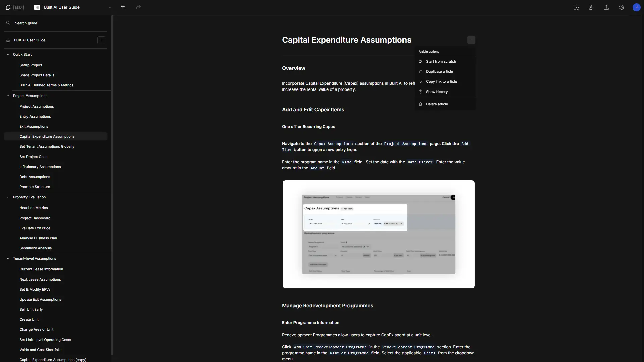The width and height of the screenshot is (644, 362).
Task: Collapse the Property Evaluation section
Action: point(8,197)
